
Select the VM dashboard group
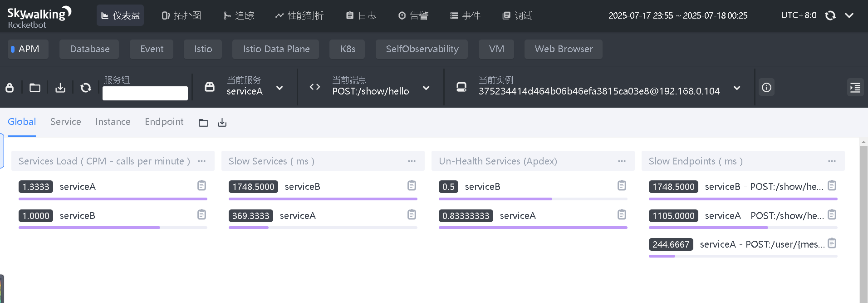pyautogui.click(x=496, y=49)
